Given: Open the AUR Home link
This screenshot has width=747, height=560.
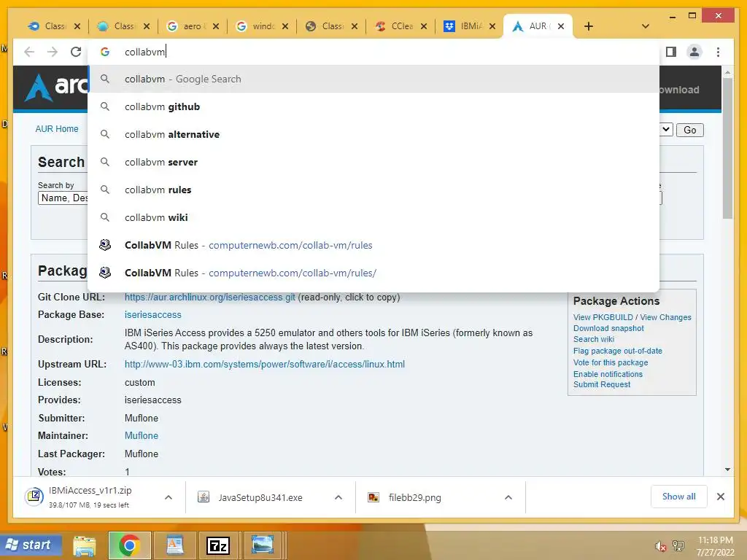Looking at the screenshot, I should tap(57, 128).
